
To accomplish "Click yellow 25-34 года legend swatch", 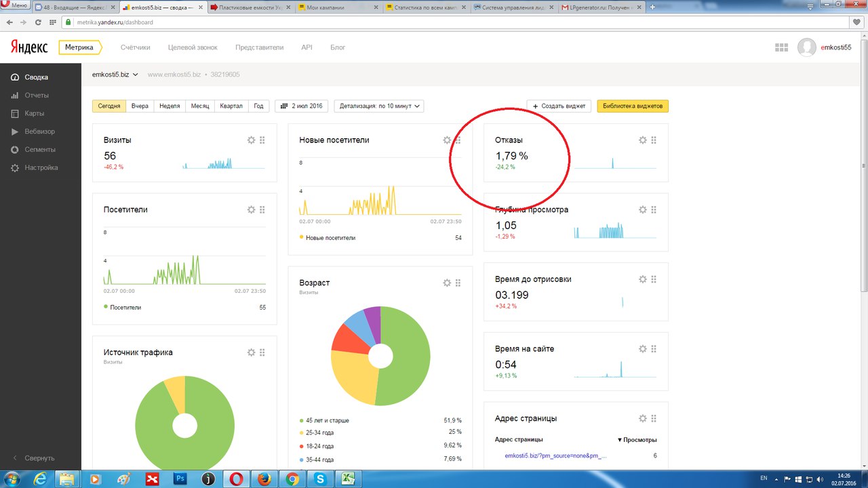I will (x=302, y=432).
